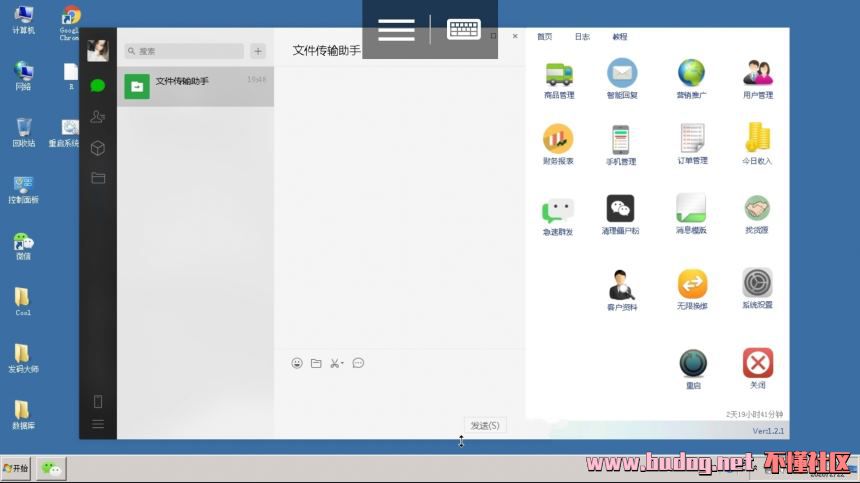The height and width of the screenshot is (483, 860).
Task: Open the remote toolbar keyboard icon
Action: (x=464, y=29)
